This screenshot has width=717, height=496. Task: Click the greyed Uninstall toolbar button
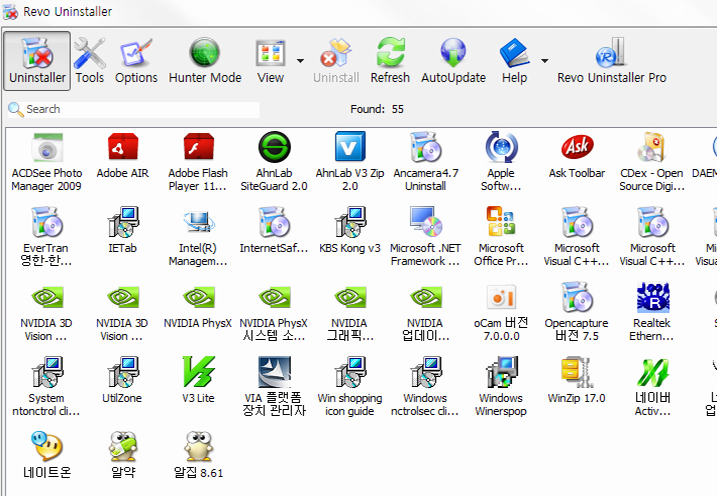[336, 61]
